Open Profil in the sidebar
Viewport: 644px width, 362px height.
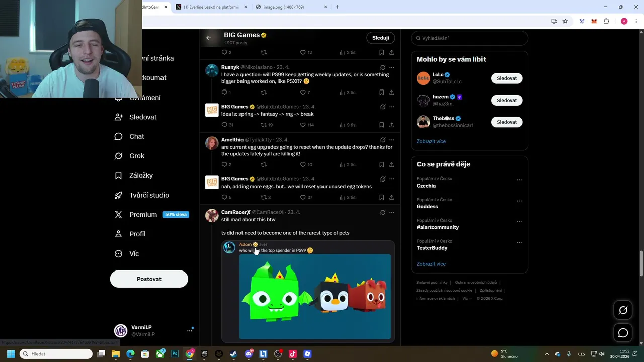point(130,234)
